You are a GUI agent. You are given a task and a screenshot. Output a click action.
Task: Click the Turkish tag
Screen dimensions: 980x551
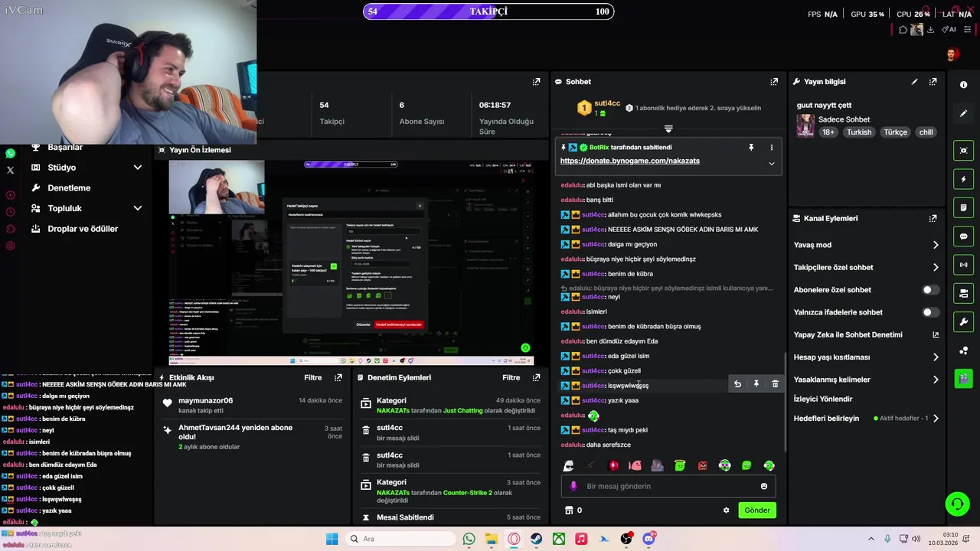(x=859, y=132)
